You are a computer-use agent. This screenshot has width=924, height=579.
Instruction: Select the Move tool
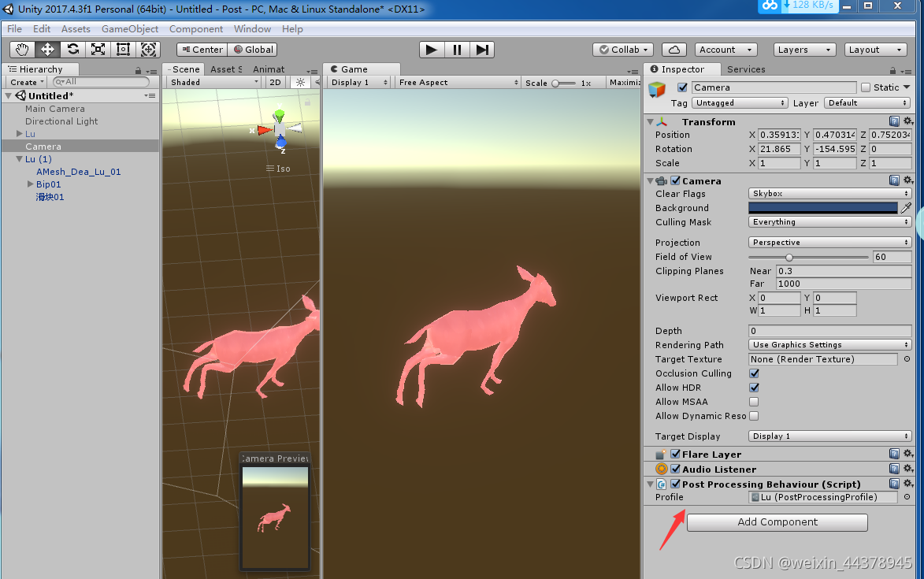(47, 50)
